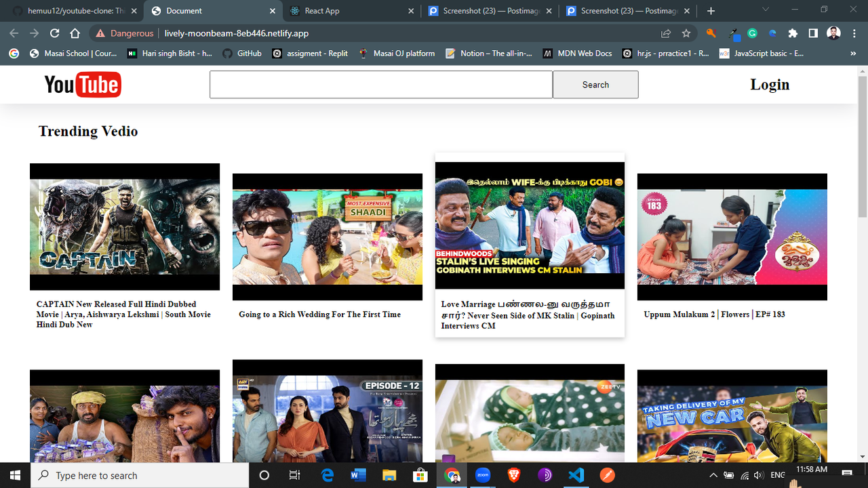Open the CAPTAIN movie thumbnail
Image resolution: width=868 pixels, height=488 pixels.
pos(125,227)
